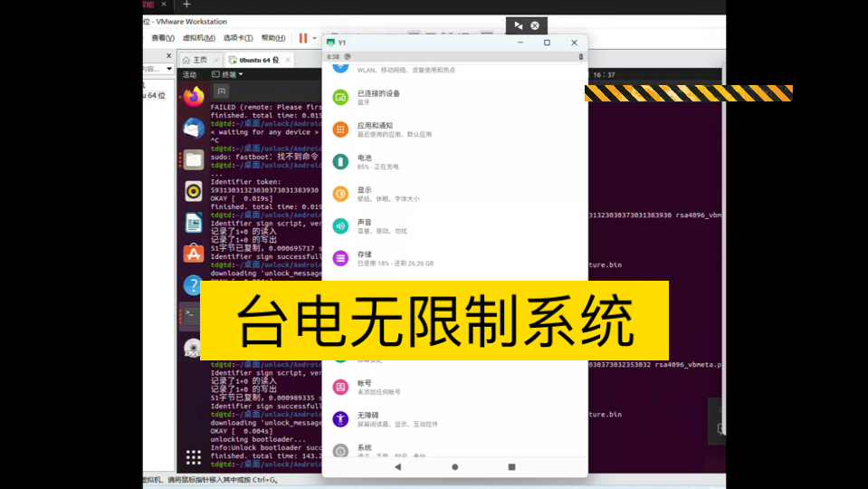
Task: Expand the dropdown next to pause button
Action: tap(314, 38)
